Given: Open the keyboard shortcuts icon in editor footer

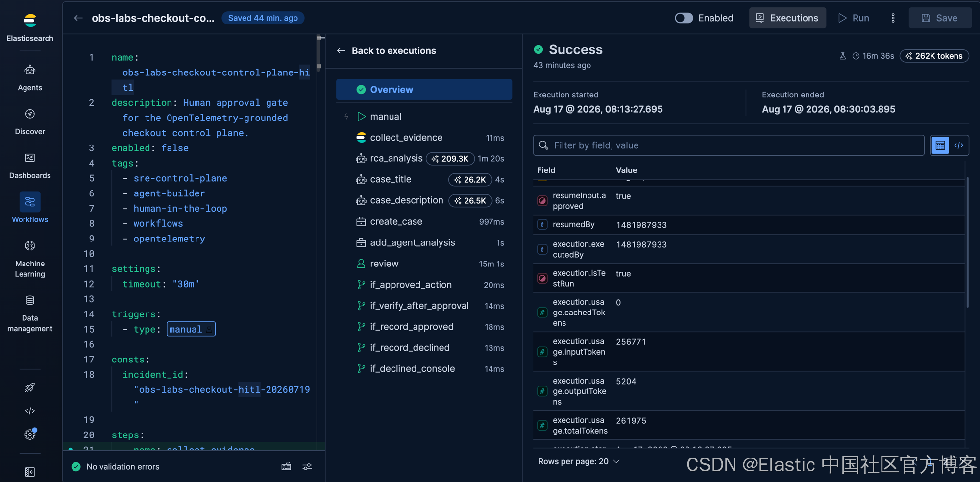Looking at the screenshot, I should coord(286,467).
